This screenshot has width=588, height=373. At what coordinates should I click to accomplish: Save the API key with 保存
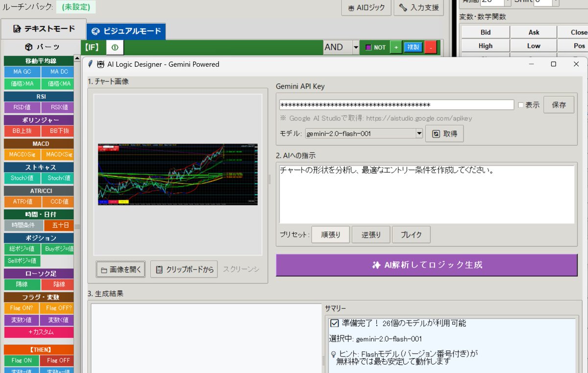tap(559, 105)
